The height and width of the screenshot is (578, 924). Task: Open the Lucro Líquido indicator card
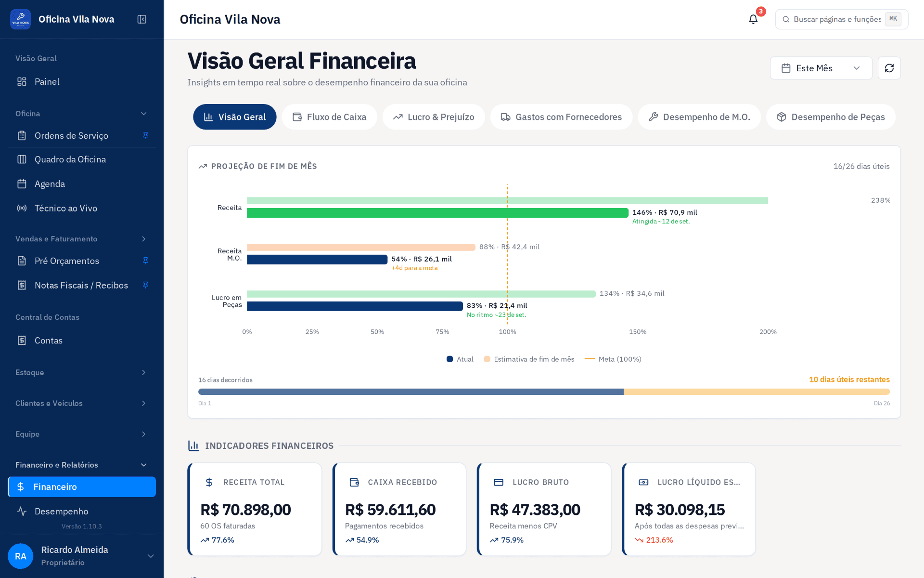tap(689, 509)
